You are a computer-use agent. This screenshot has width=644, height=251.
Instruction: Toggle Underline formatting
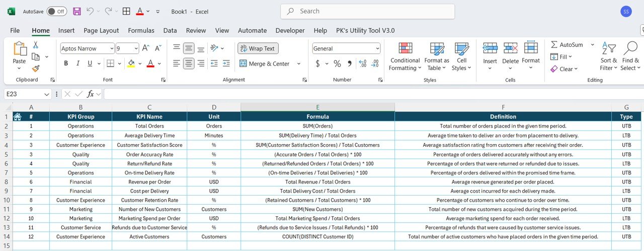pos(90,64)
